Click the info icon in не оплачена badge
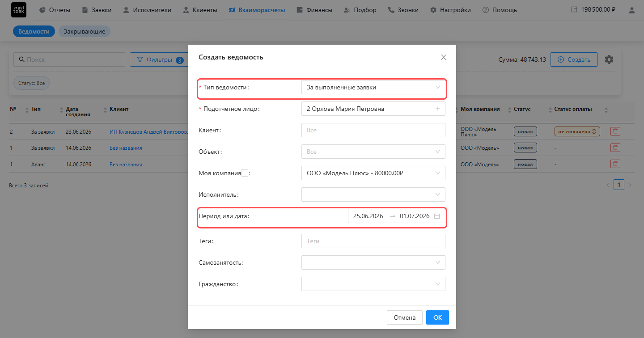 click(x=594, y=131)
